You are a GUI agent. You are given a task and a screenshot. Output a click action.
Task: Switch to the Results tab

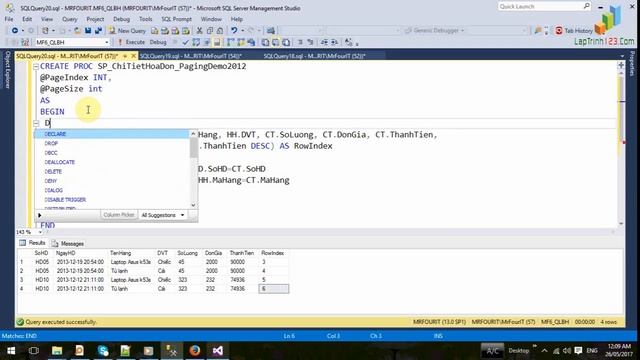[x=33, y=243]
